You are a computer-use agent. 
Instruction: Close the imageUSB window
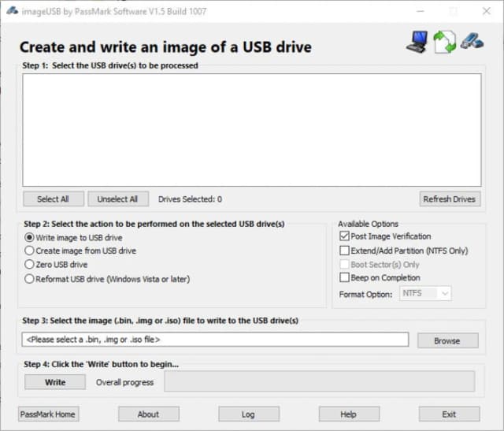pos(487,11)
